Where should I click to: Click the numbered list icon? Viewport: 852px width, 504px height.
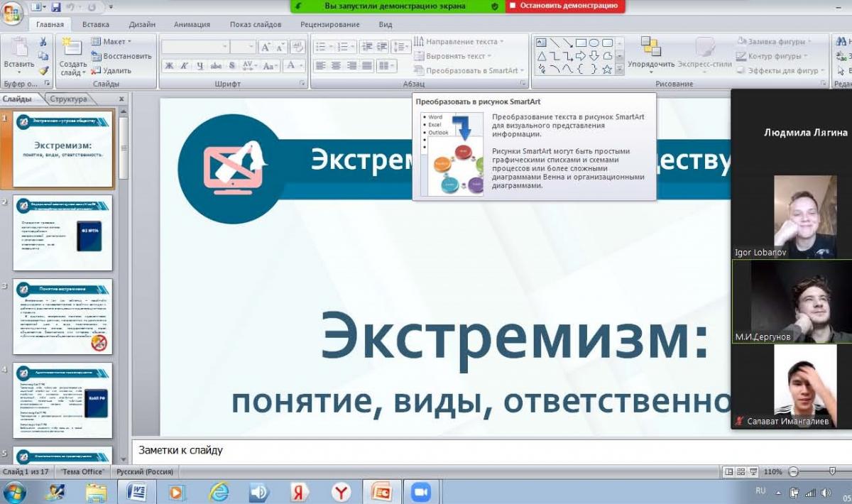345,48
